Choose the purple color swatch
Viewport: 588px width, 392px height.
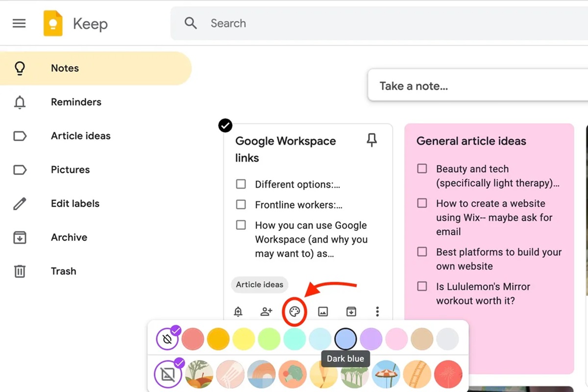(x=371, y=339)
